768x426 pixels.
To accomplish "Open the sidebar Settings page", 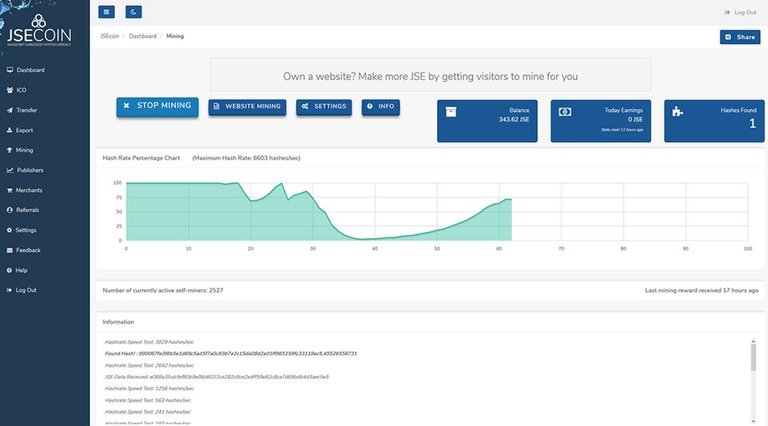I will tap(26, 230).
